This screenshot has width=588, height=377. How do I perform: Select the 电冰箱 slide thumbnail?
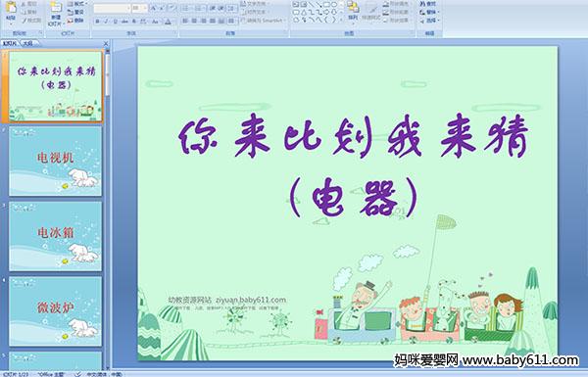tap(55, 236)
